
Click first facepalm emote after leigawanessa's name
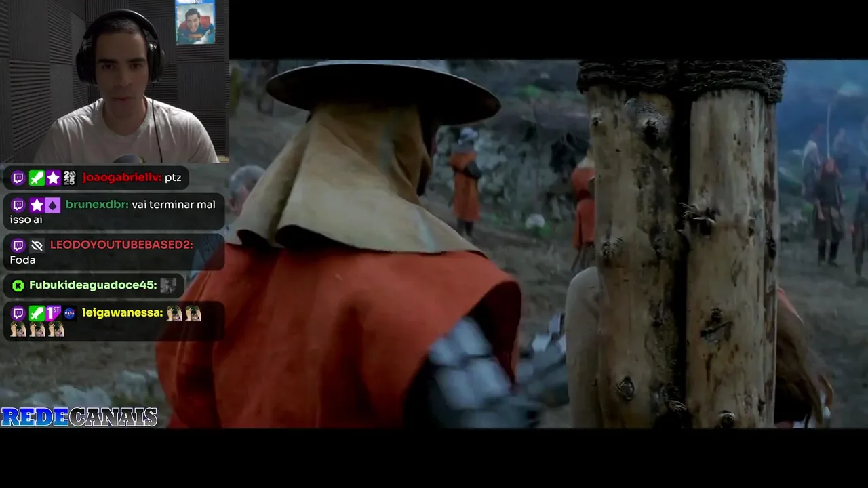click(174, 313)
